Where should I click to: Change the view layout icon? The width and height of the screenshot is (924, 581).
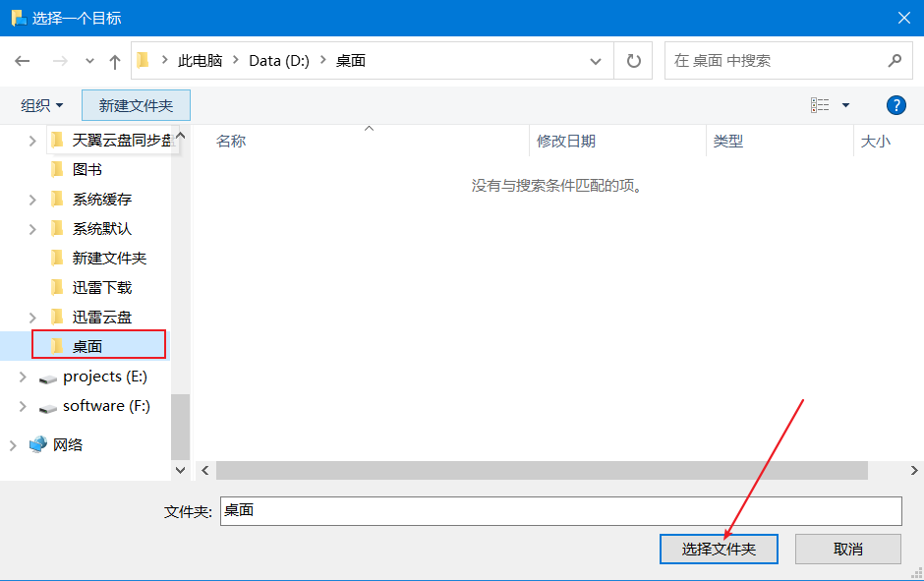point(820,105)
